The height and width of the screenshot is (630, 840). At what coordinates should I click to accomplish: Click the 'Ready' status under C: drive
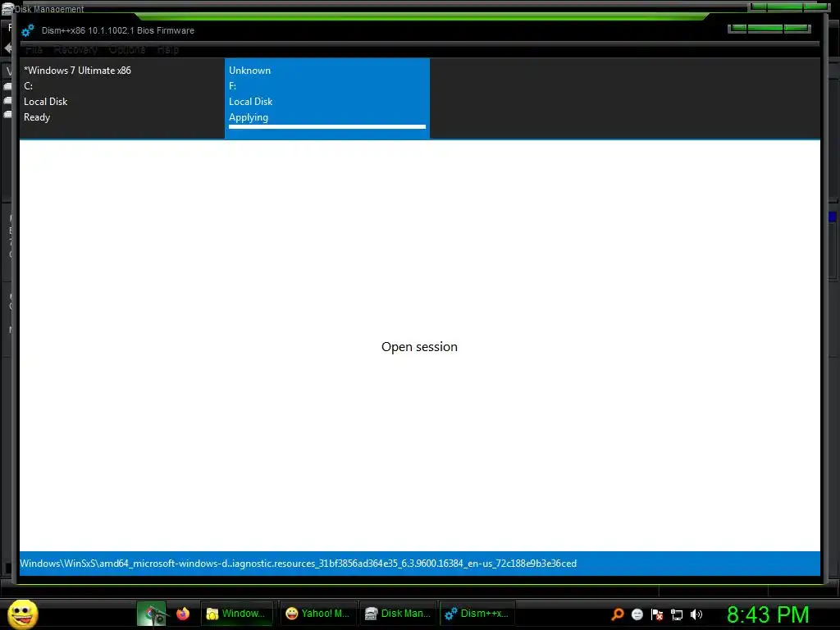coord(37,117)
